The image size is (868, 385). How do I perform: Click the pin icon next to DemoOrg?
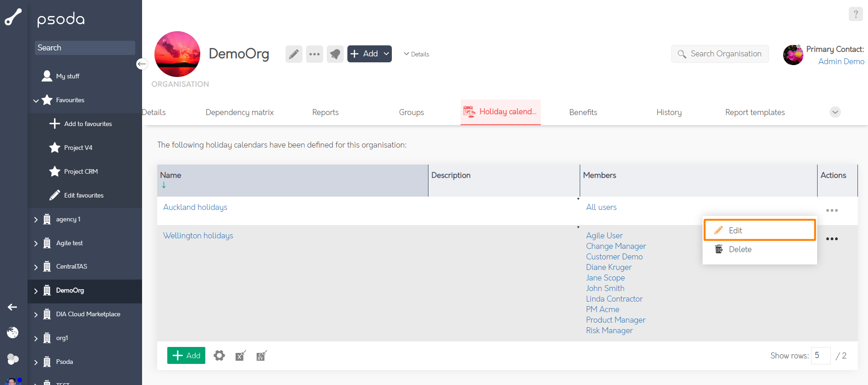point(335,54)
